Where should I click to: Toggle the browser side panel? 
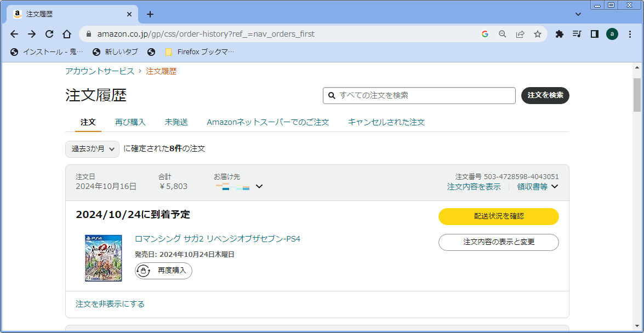click(x=594, y=34)
